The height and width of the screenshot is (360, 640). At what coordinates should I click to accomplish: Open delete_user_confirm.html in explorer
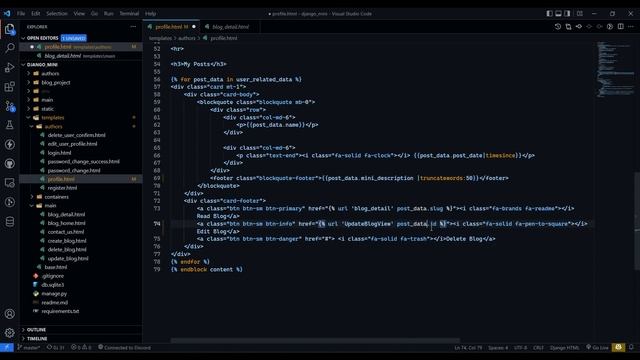tap(76, 135)
